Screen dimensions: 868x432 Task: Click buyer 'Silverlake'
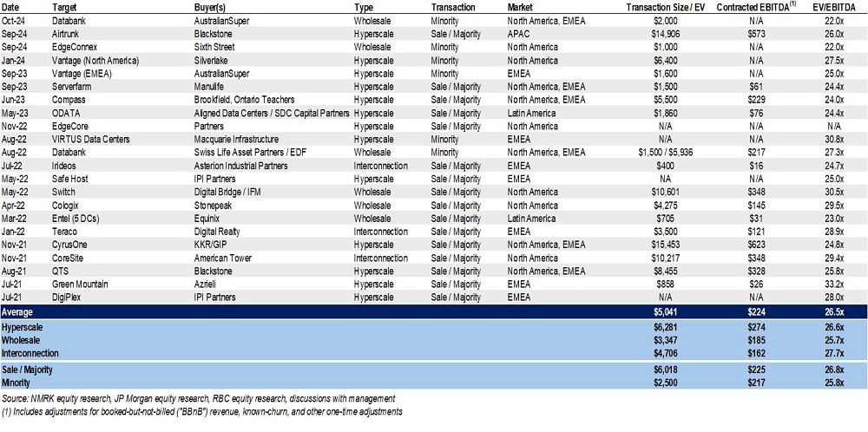[x=211, y=61]
